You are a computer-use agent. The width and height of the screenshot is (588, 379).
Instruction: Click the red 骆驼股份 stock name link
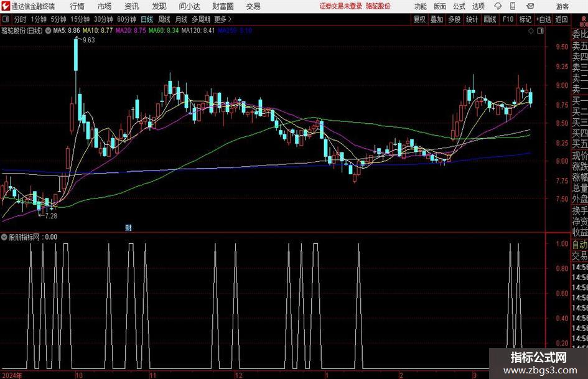point(378,6)
